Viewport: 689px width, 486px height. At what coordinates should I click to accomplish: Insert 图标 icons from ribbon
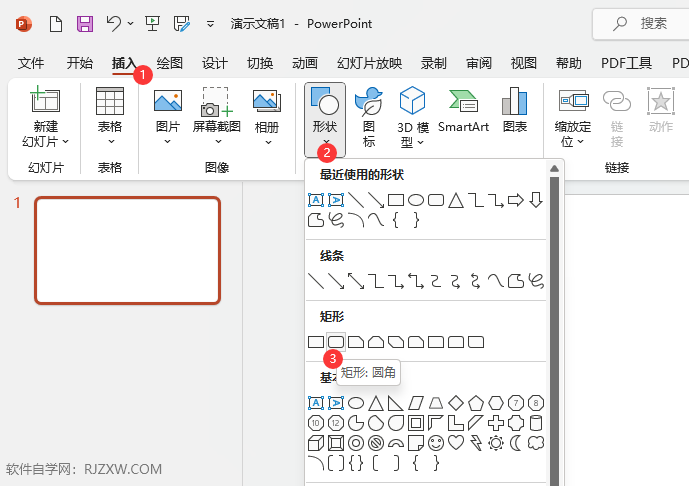pyautogui.click(x=369, y=116)
